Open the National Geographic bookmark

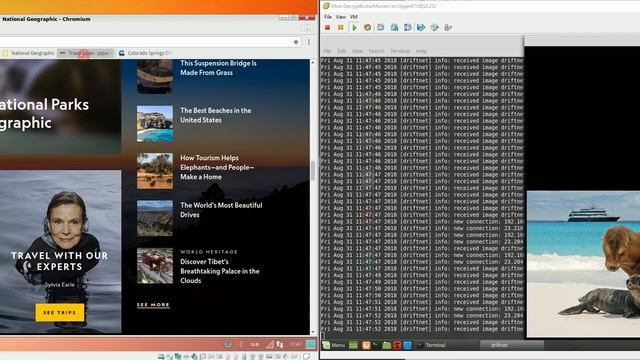[x=28, y=53]
